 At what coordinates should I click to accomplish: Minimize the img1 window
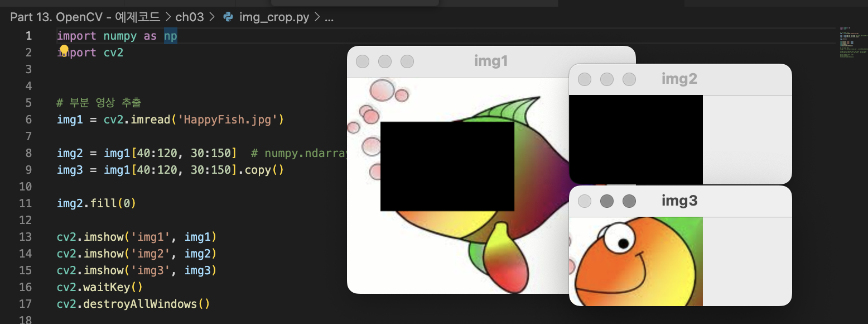point(385,61)
